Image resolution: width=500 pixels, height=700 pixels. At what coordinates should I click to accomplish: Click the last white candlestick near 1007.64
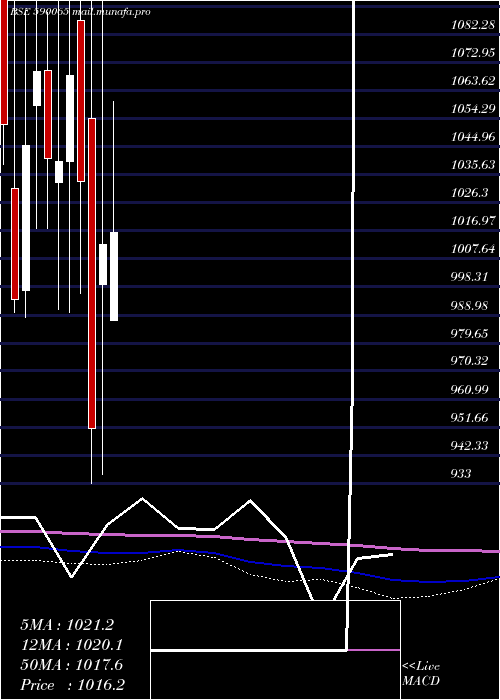click(x=114, y=276)
